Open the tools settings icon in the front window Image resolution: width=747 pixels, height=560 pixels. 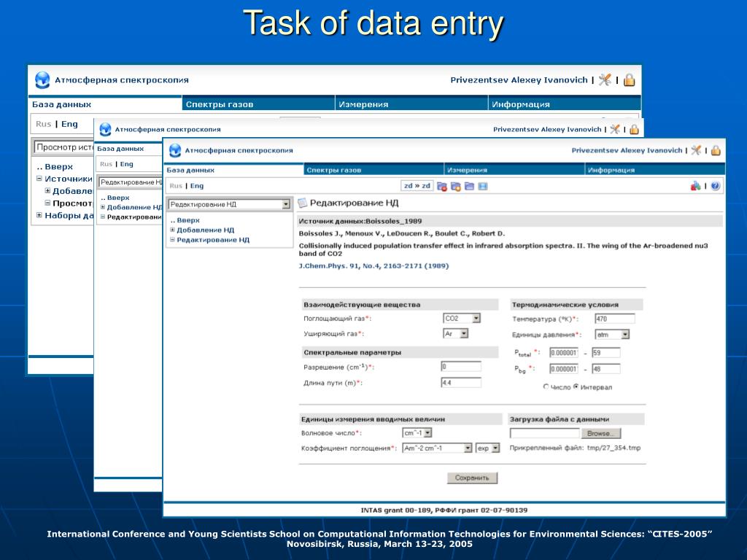tap(696, 150)
